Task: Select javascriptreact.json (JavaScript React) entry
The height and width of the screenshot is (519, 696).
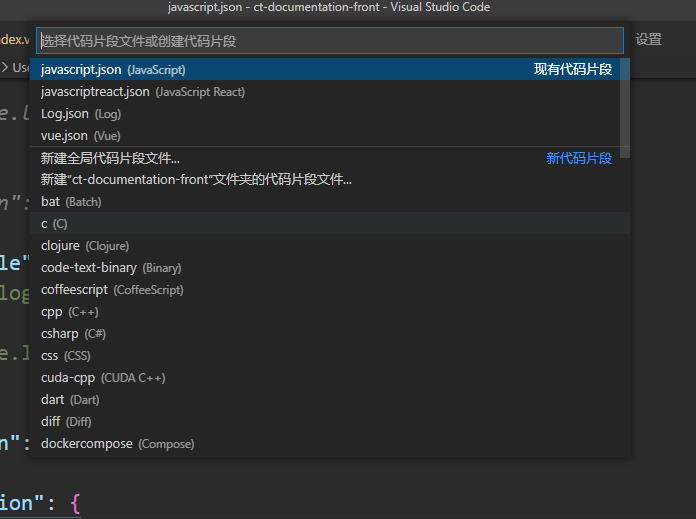Action: (x=330, y=91)
